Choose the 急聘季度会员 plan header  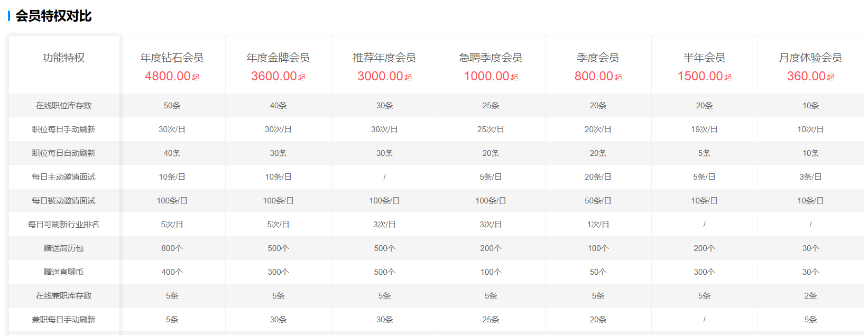[x=491, y=58]
